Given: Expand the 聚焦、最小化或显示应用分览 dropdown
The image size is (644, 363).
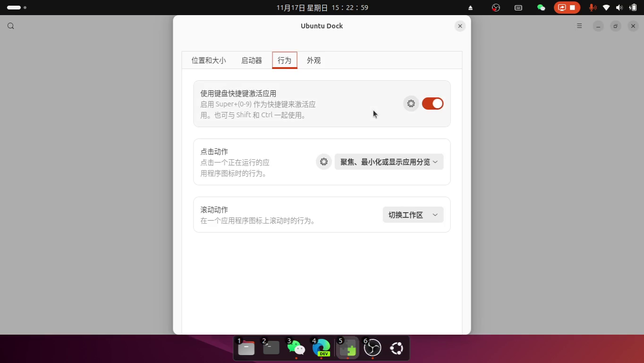Looking at the screenshot, I should click(x=389, y=162).
